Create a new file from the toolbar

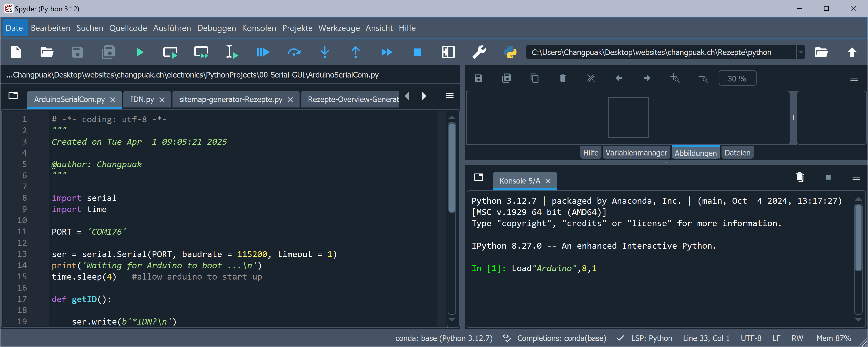(x=16, y=52)
